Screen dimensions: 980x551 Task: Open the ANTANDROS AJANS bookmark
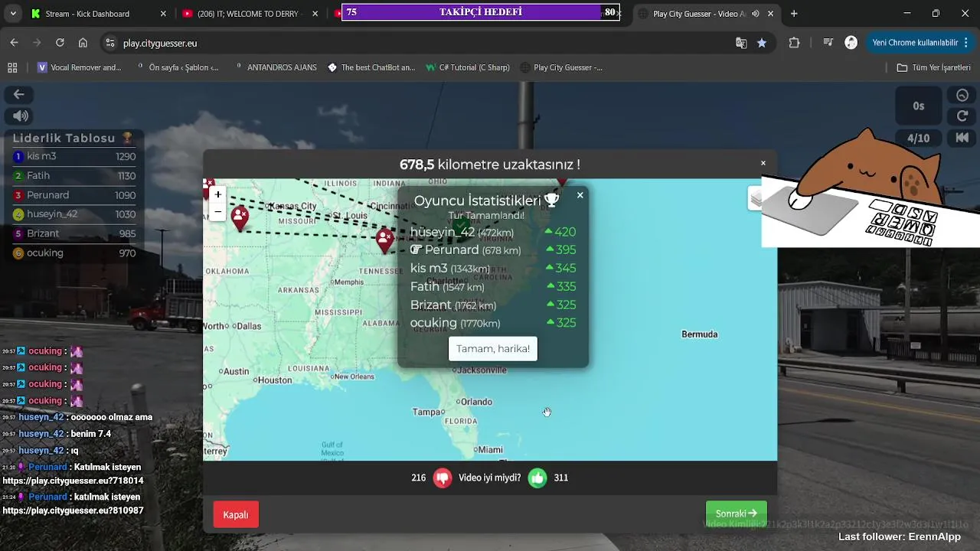click(x=275, y=67)
